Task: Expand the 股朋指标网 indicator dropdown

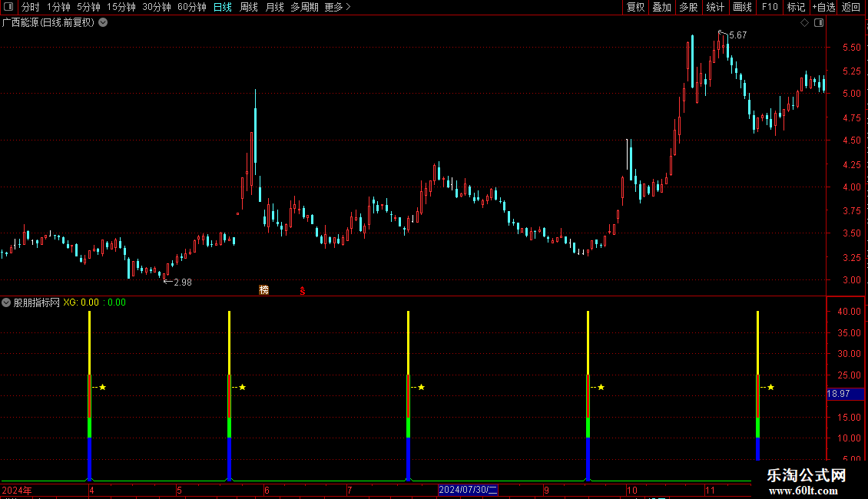Action: coord(6,302)
